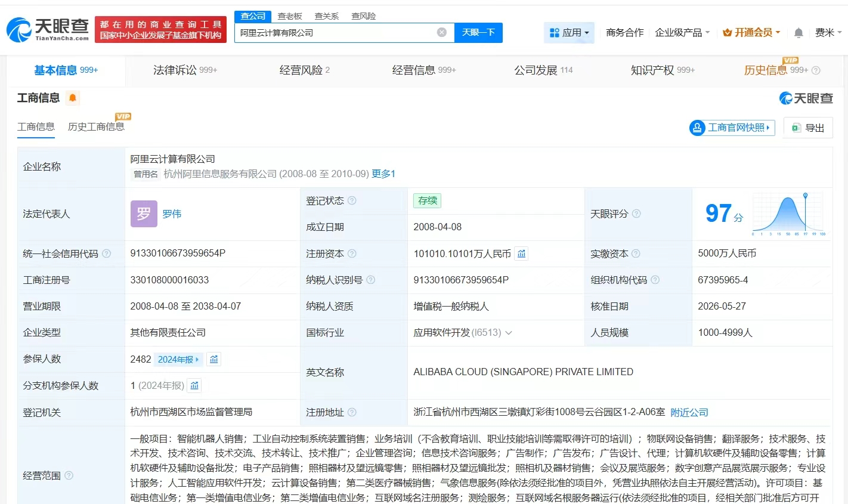Expand the 应用软件开发 industry chevron
Screen dimensions: 848x504
509,333
